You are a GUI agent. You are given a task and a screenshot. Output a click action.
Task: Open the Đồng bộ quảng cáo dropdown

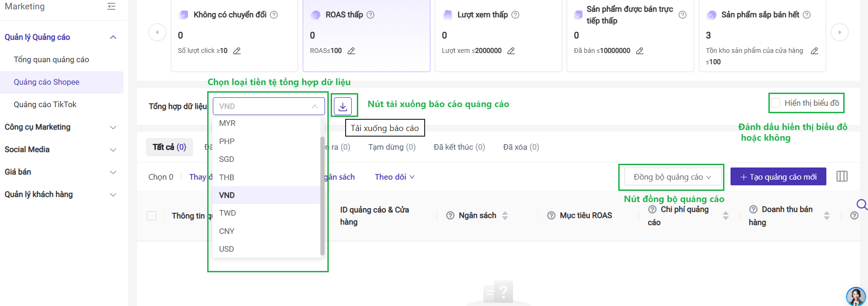click(x=672, y=177)
